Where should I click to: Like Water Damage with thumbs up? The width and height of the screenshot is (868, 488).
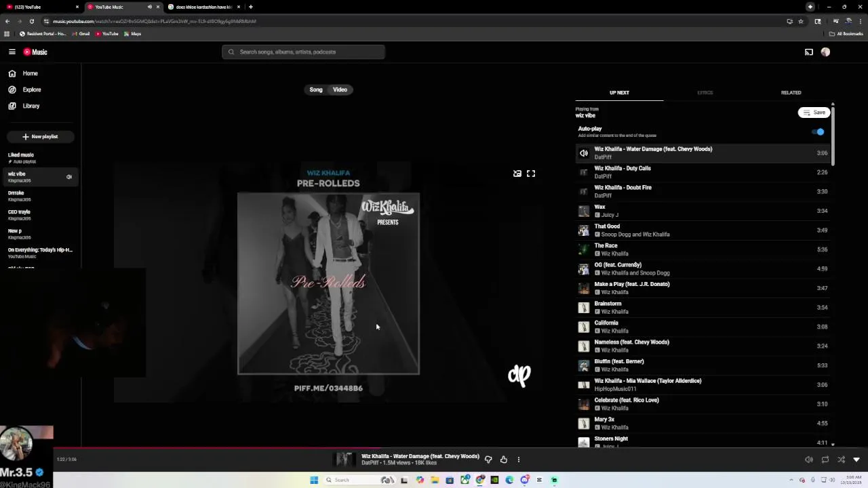504,460
